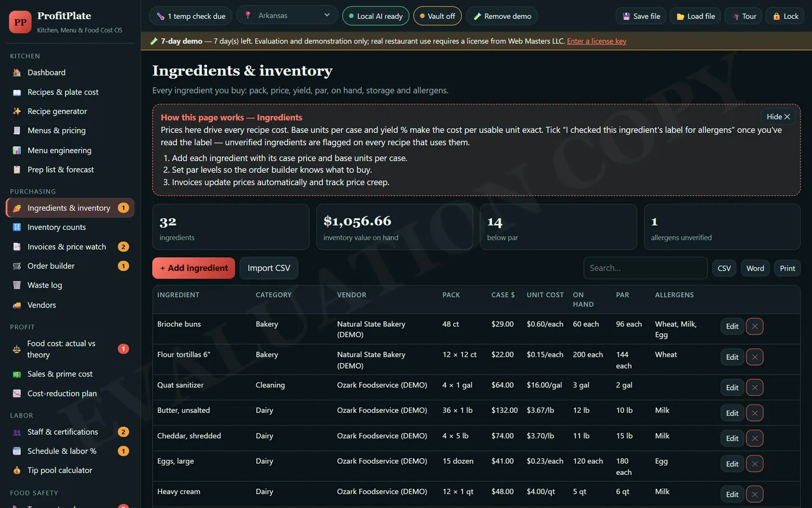Click the Invoices & price watch icon
The height and width of the screenshot is (508, 812).
pyautogui.click(x=17, y=247)
